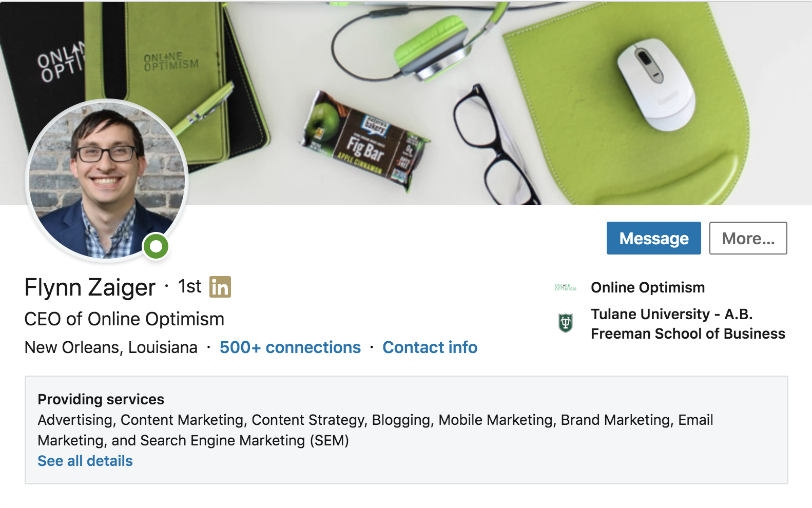Click the services list starting with Advertising
The image size is (812, 508).
(x=375, y=430)
